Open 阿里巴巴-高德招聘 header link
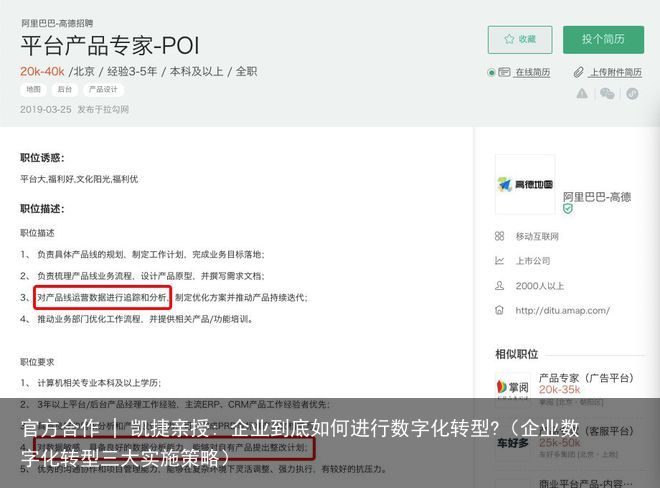 click(x=57, y=23)
